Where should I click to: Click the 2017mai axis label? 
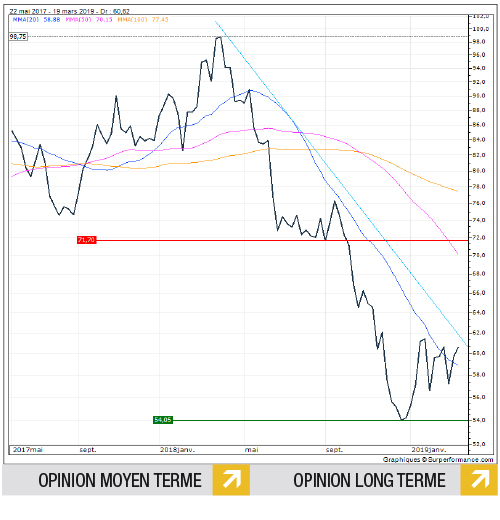tap(28, 449)
